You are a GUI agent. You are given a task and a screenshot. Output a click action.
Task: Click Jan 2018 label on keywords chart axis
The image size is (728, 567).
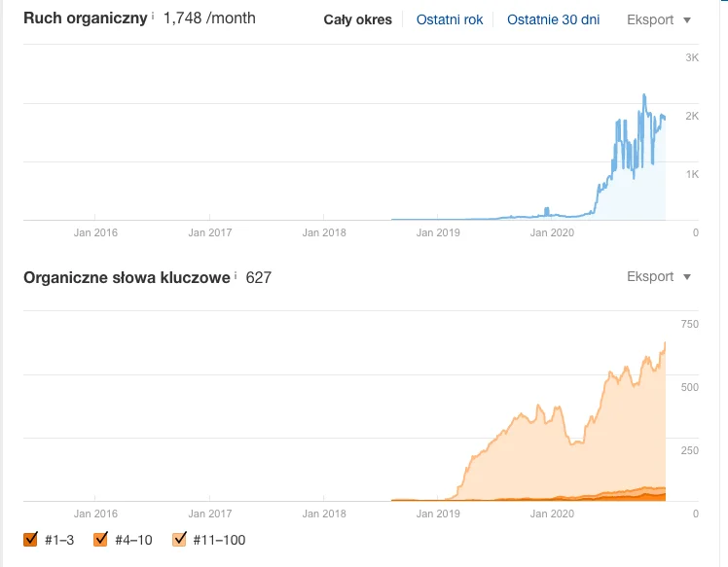tap(324, 514)
